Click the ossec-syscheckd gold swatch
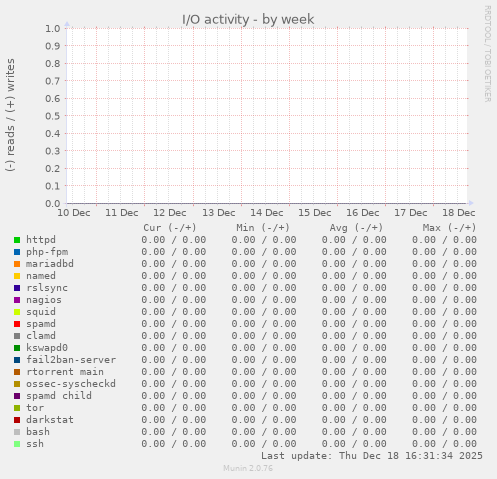Screen dimensions: 497x479 pyautogui.click(x=17, y=384)
